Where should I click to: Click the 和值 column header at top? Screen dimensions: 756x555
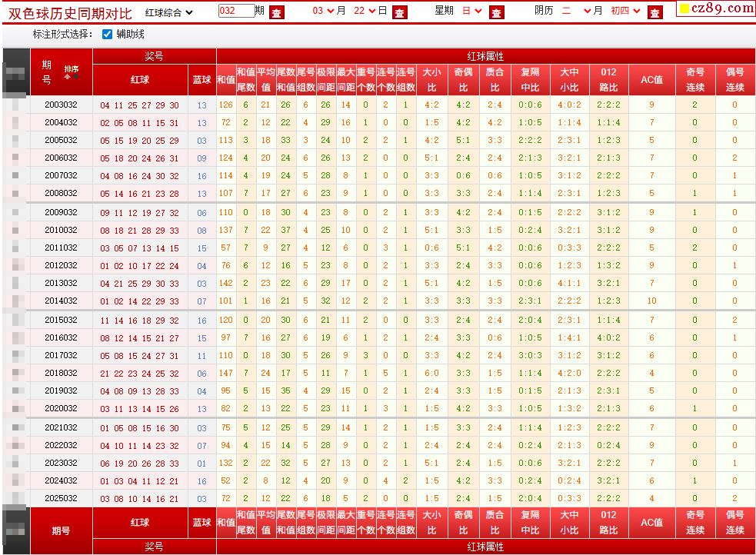225,79
